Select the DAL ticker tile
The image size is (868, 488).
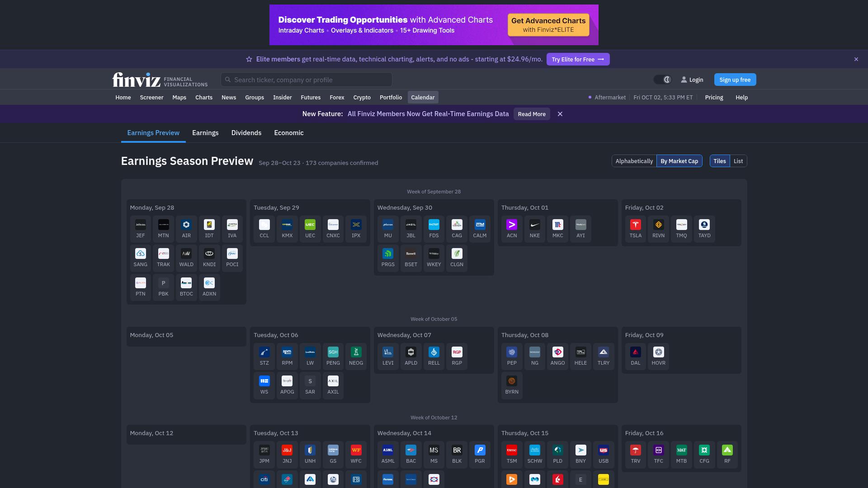pyautogui.click(x=636, y=357)
